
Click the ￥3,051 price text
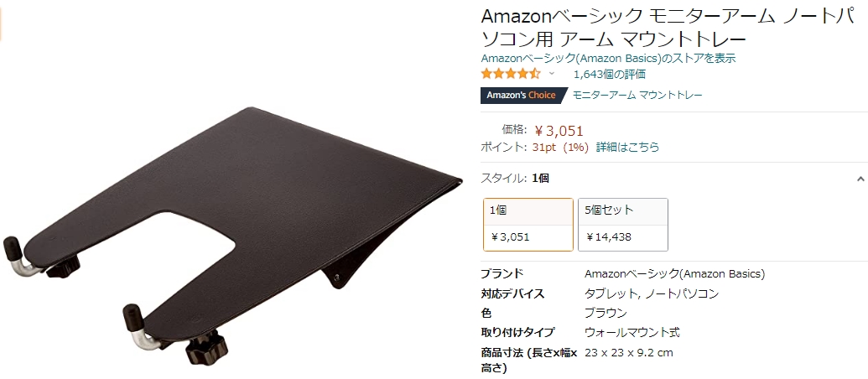point(559,131)
